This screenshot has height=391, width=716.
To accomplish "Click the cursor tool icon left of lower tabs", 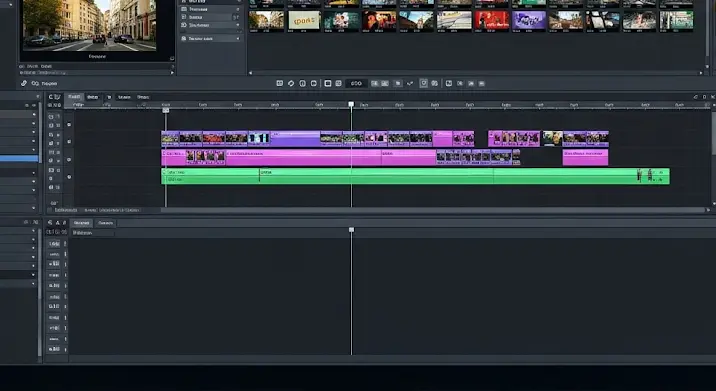I will click(x=50, y=223).
